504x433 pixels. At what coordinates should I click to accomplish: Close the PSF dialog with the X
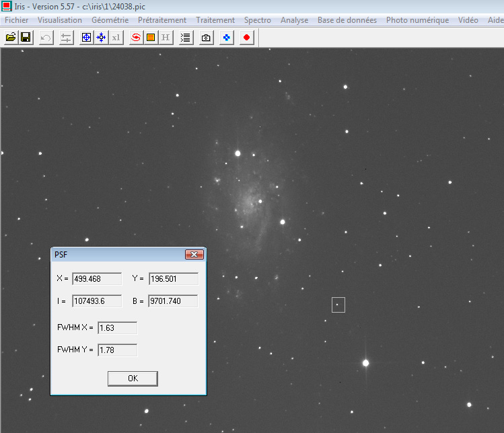pos(194,254)
